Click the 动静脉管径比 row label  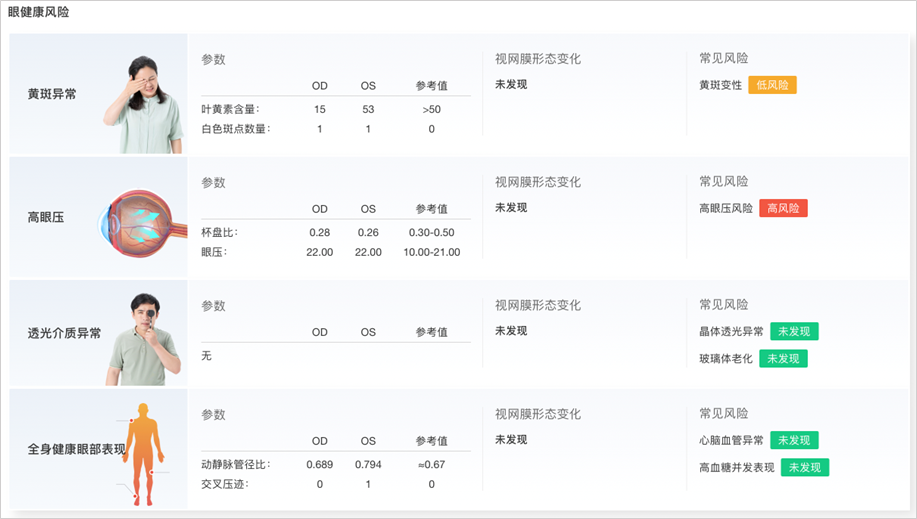pyautogui.click(x=236, y=465)
